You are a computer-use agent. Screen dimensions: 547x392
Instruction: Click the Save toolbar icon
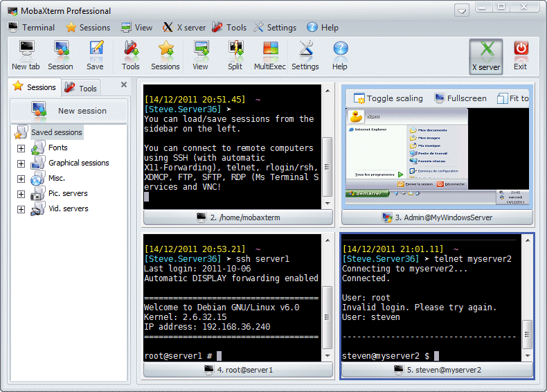[96, 55]
